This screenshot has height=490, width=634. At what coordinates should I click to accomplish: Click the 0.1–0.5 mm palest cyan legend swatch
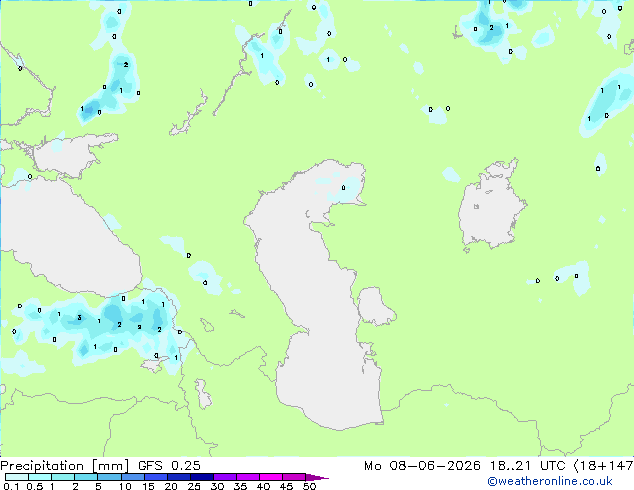pos(17,477)
